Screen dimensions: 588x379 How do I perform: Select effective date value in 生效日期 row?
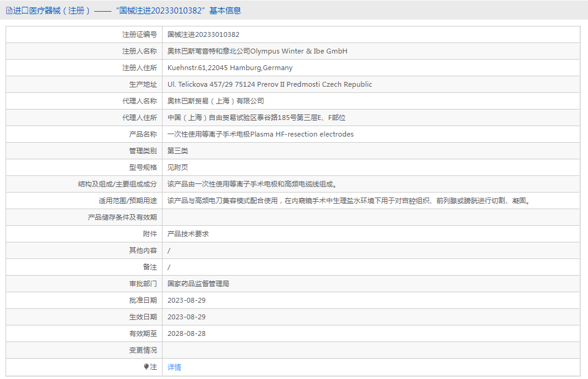pyautogui.click(x=187, y=317)
